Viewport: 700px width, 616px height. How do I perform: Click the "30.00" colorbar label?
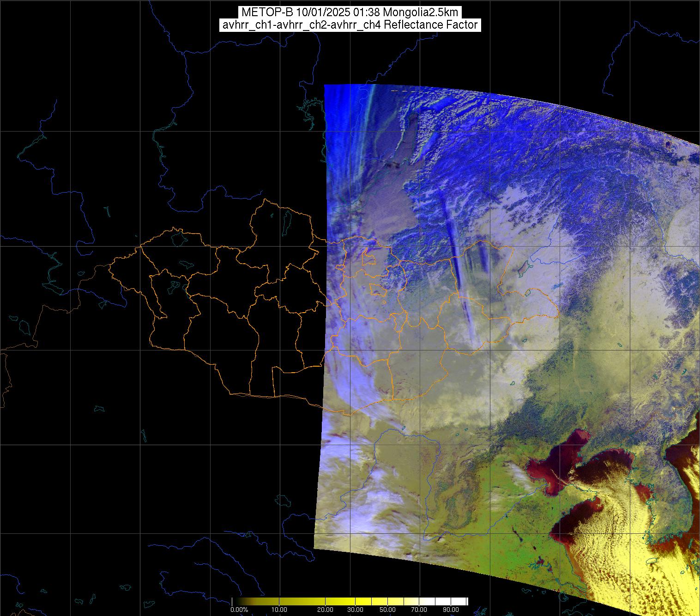point(356,610)
